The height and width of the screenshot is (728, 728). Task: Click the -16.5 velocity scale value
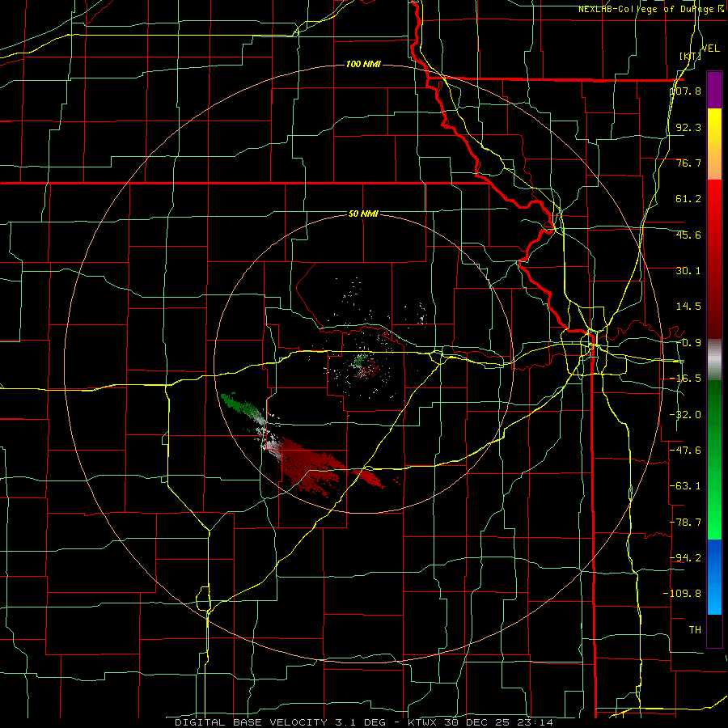[x=686, y=379]
